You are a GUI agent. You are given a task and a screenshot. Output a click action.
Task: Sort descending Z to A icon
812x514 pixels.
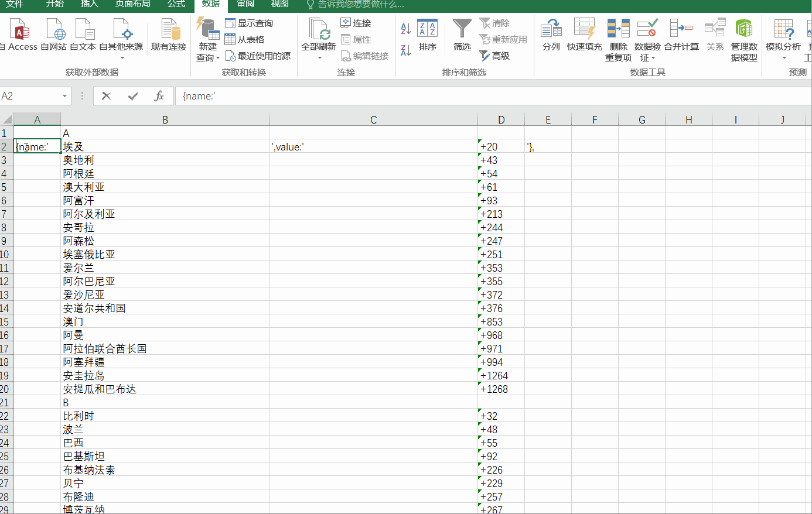click(405, 50)
